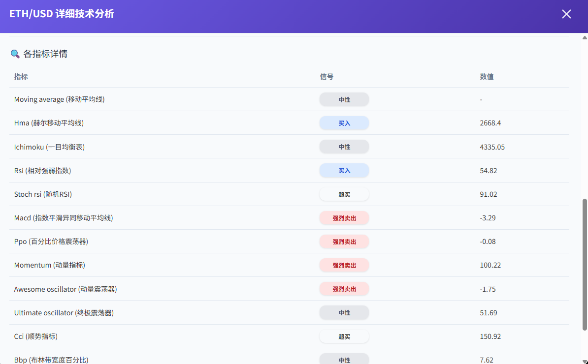Click the 中性 badge for Ichimoku
The height and width of the screenshot is (364, 588).
[344, 147]
